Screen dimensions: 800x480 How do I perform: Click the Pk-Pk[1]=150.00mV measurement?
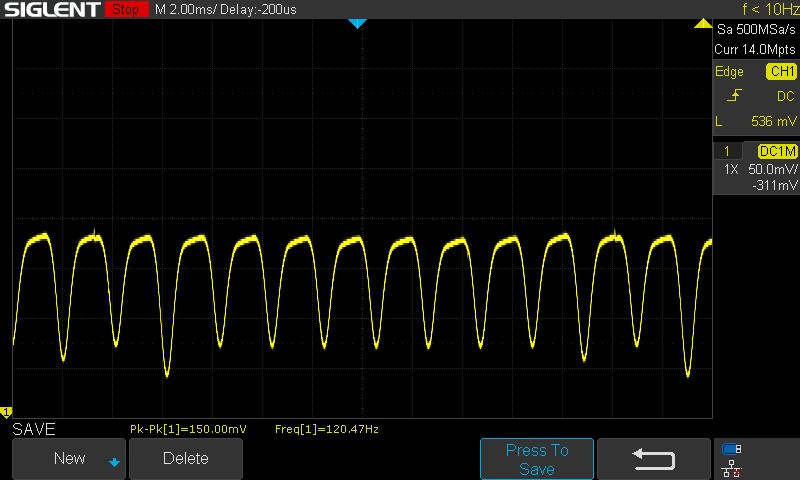click(x=188, y=430)
